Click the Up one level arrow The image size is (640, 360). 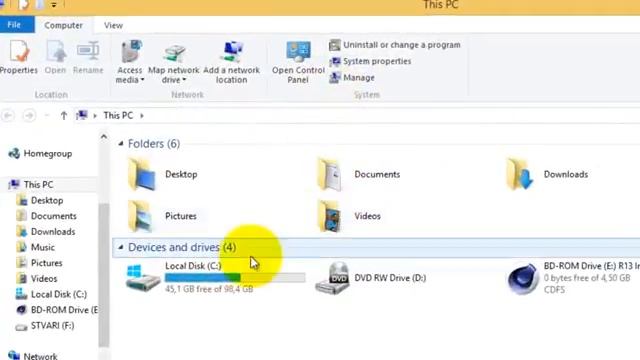64,116
